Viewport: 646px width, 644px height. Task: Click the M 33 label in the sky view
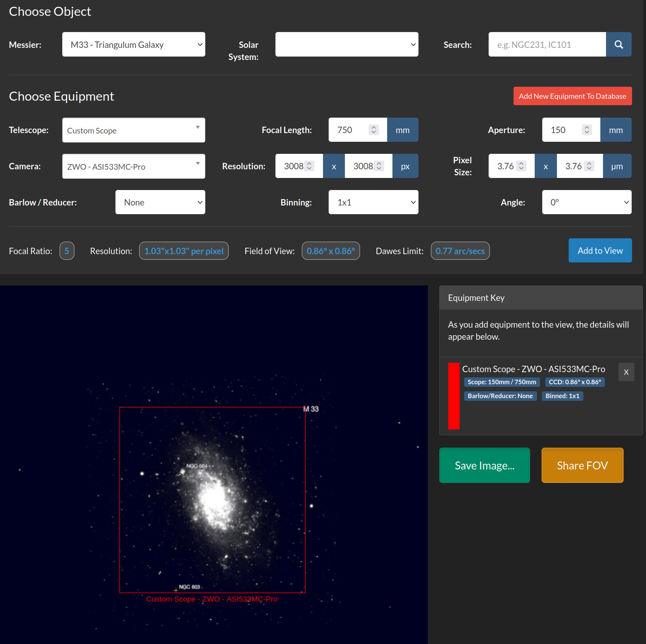pyautogui.click(x=311, y=409)
